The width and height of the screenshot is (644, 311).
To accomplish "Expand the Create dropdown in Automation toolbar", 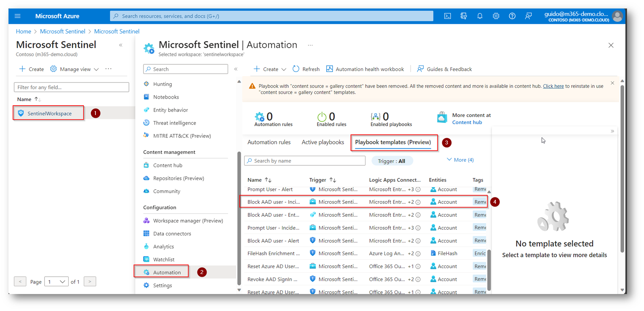I will point(284,70).
